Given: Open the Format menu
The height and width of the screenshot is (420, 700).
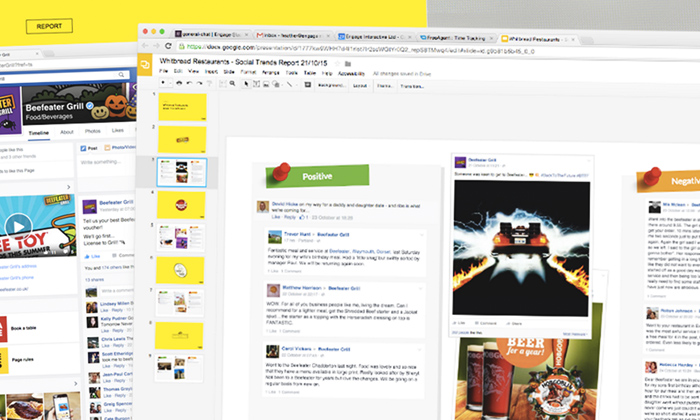Looking at the screenshot, I should tap(249, 72).
